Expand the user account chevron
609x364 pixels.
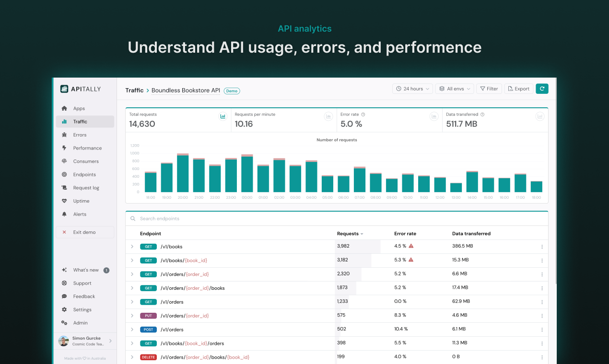pyautogui.click(x=110, y=341)
